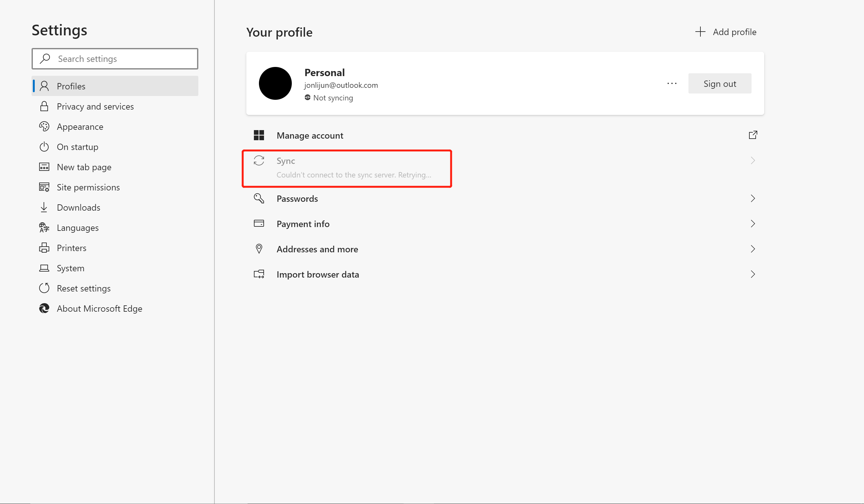Image resolution: width=864 pixels, height=504 pixels.
Task: Expand the Passwords chevron arrow
Action: pyautogui.click(x=753, y=199)
